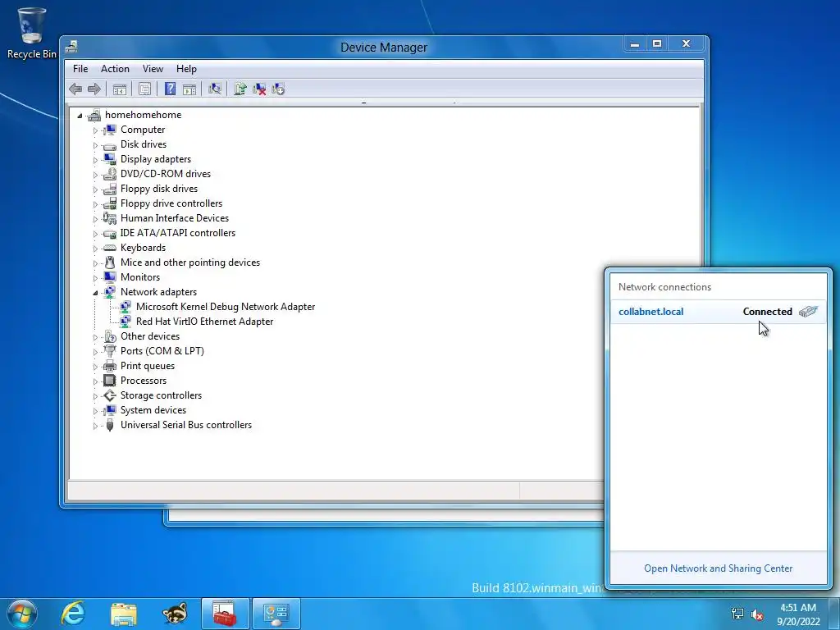Expand the Display adapters arrow

[95, 160]
